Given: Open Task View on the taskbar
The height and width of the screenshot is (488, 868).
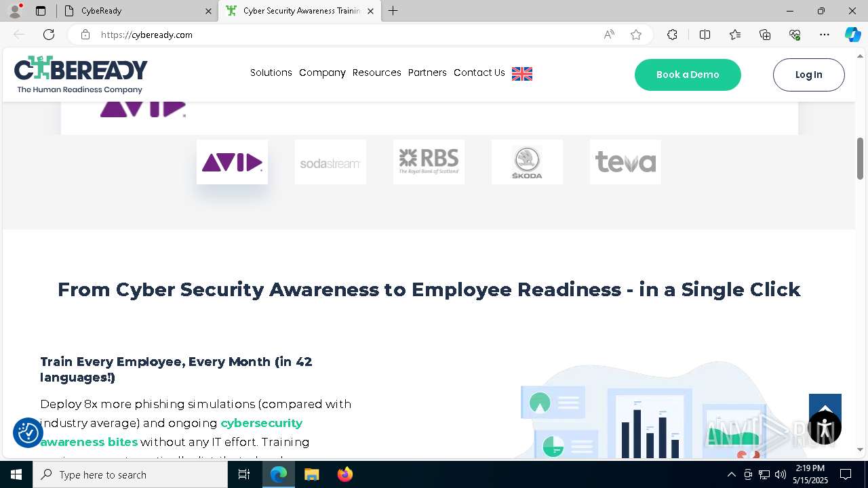Looking at the screenshot, I should point(244,474).
